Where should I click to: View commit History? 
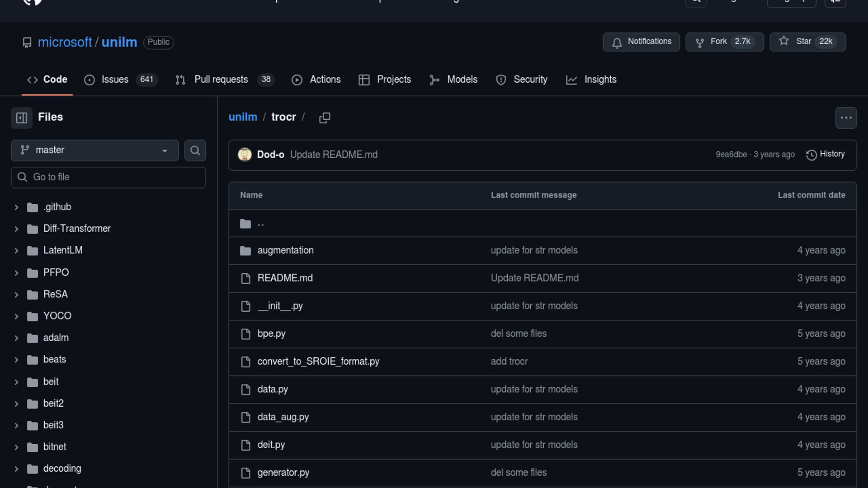point(825,155)
